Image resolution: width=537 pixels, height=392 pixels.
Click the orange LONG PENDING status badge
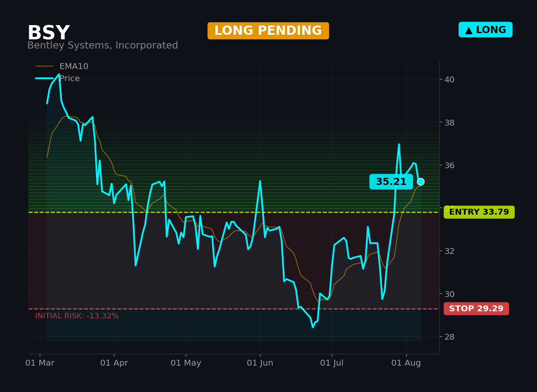point(268,31)
